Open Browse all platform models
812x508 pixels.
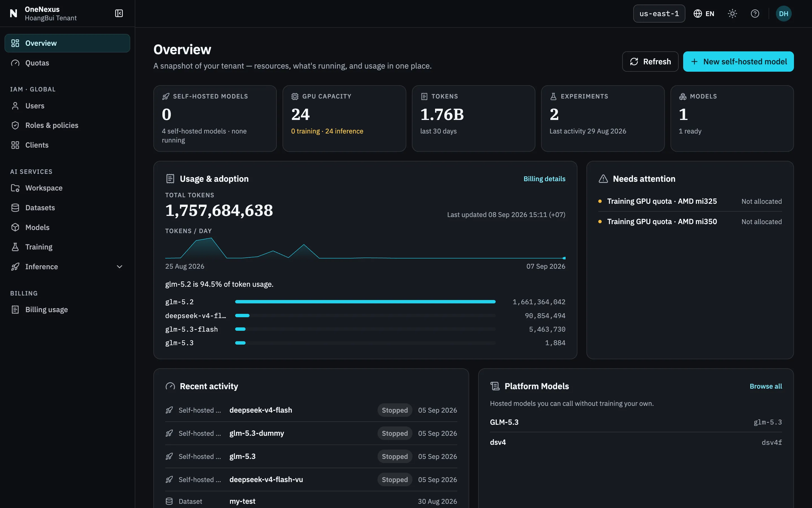[766, 386]
